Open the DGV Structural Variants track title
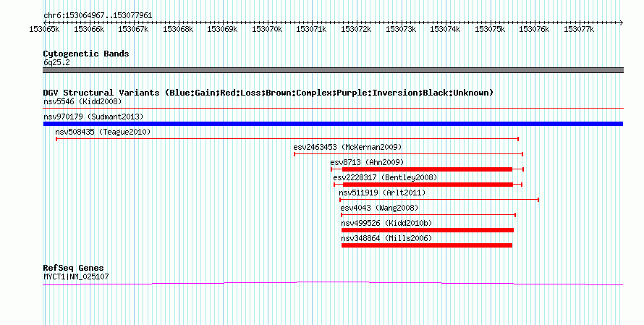 (x=268, y=93)
